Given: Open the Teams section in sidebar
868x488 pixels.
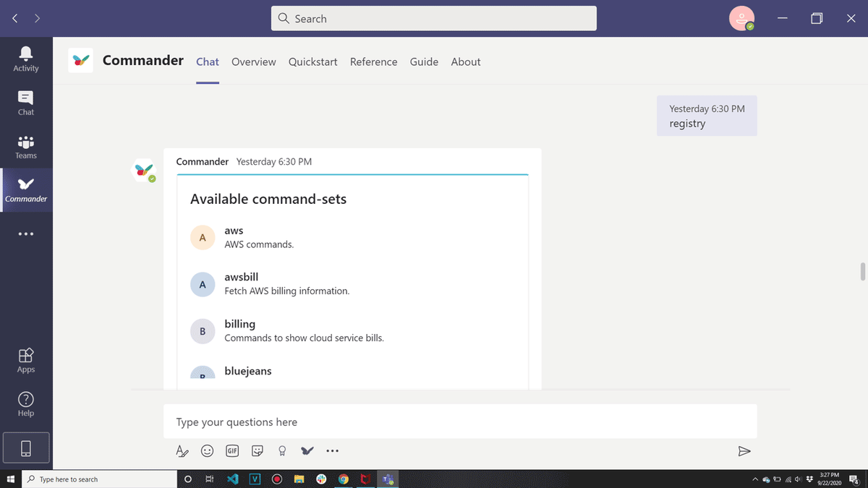Looking at the screenshot, I should point(26,147).
